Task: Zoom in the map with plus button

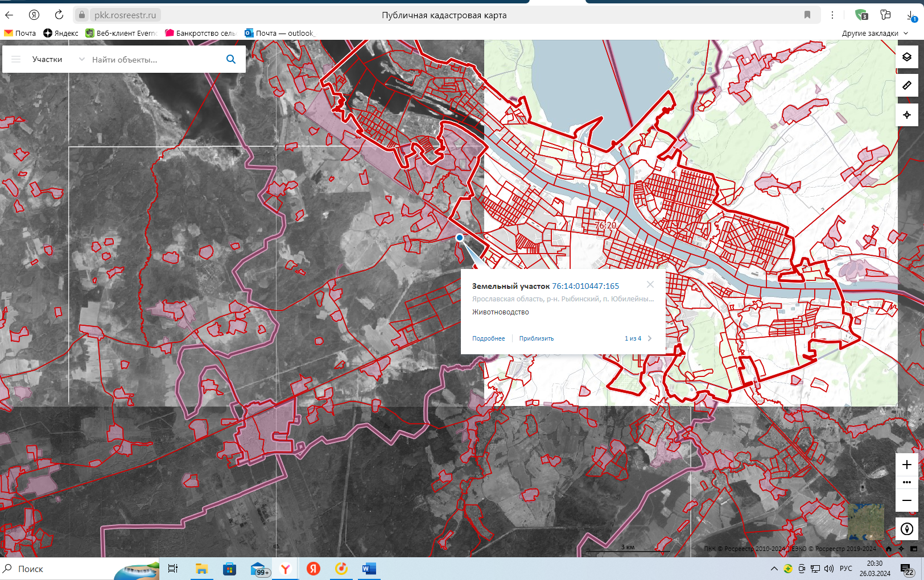Action: tap(907, 465)
